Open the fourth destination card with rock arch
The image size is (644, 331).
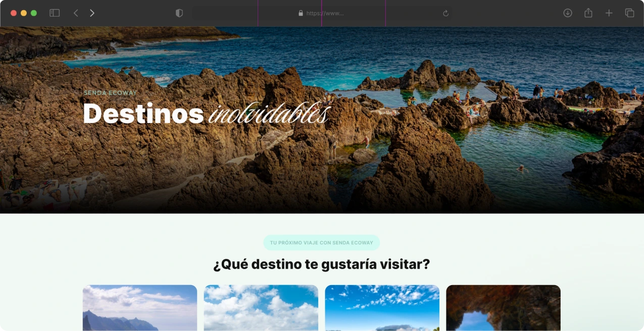point(504,308)
